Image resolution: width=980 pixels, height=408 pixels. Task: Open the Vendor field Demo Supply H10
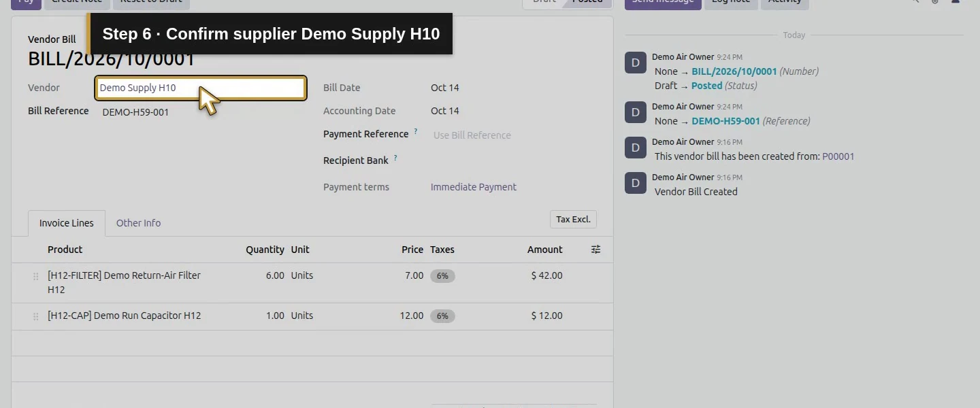click(x=201, y=88)
